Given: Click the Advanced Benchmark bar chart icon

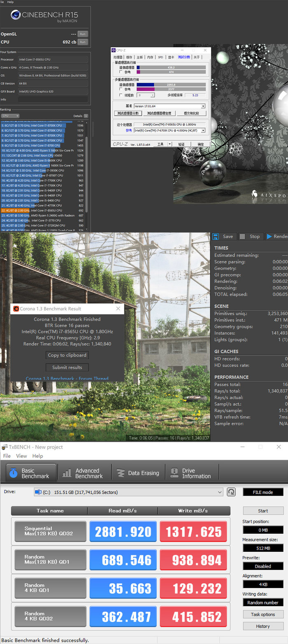Looking at the screenshot, I should pos(67,473).
